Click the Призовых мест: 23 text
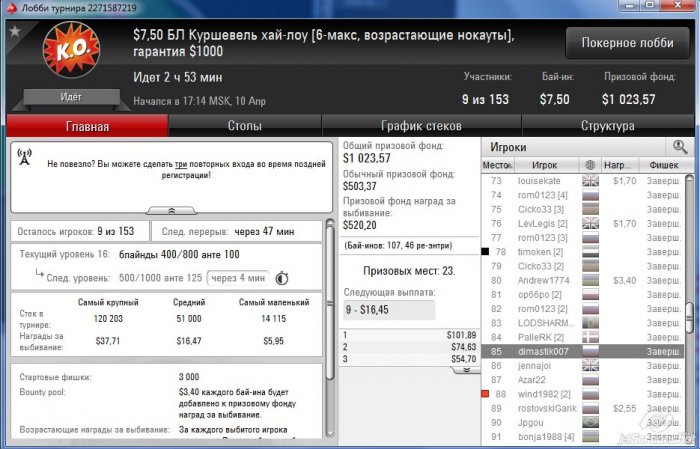This screenshot has height=449, width=700. (409, 271)
